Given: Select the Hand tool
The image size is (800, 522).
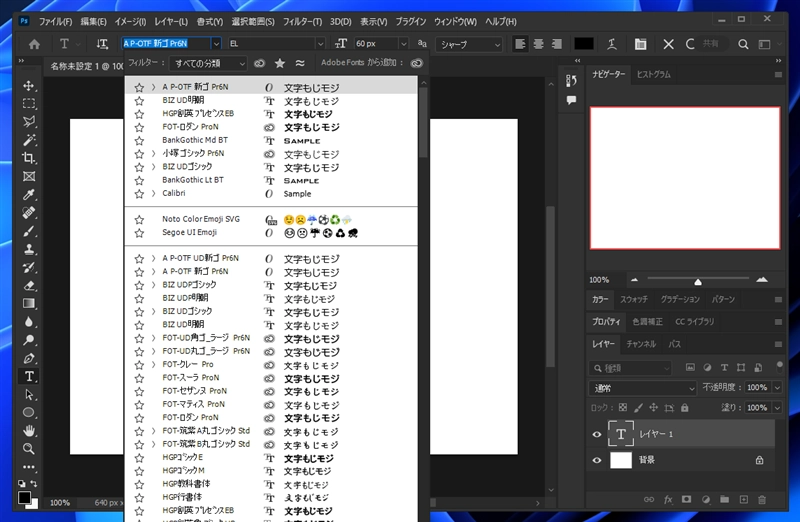Looking at the screenshot, I should pyautogui.click(x=29, y=431).
